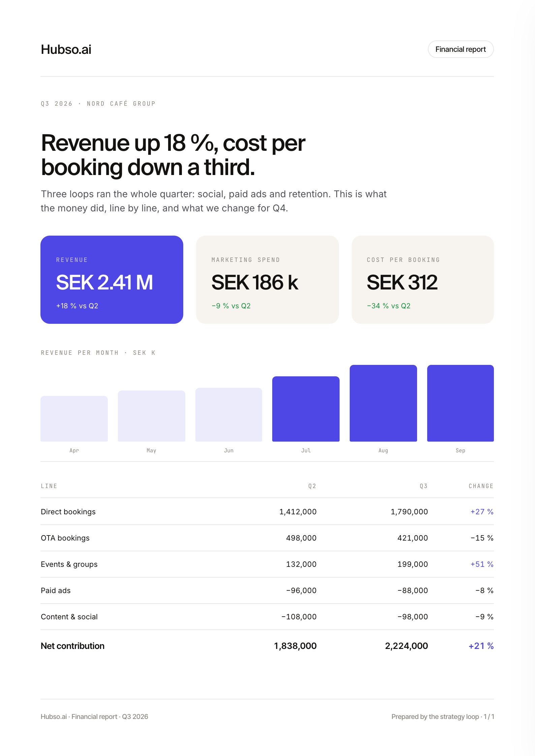Click the Q3 value 199,000
535x756 pixels.
pyautogui.click(x=412, y=564)
